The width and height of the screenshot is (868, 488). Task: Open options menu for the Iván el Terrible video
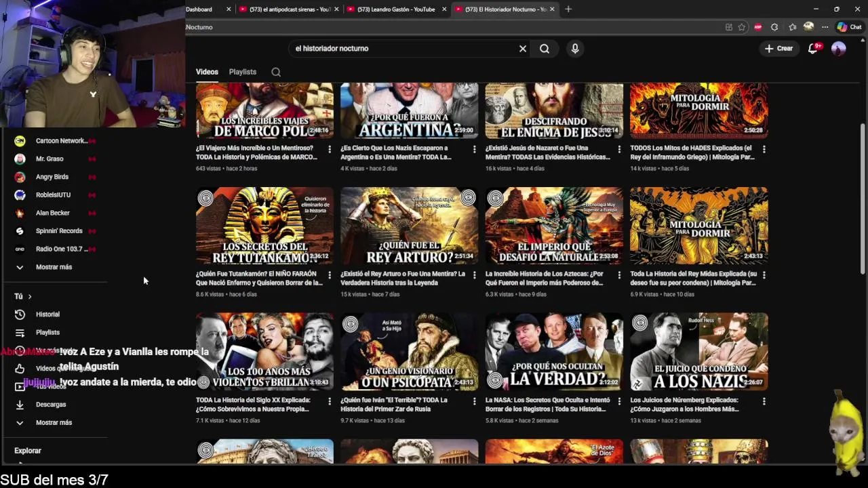coord(474,401)
